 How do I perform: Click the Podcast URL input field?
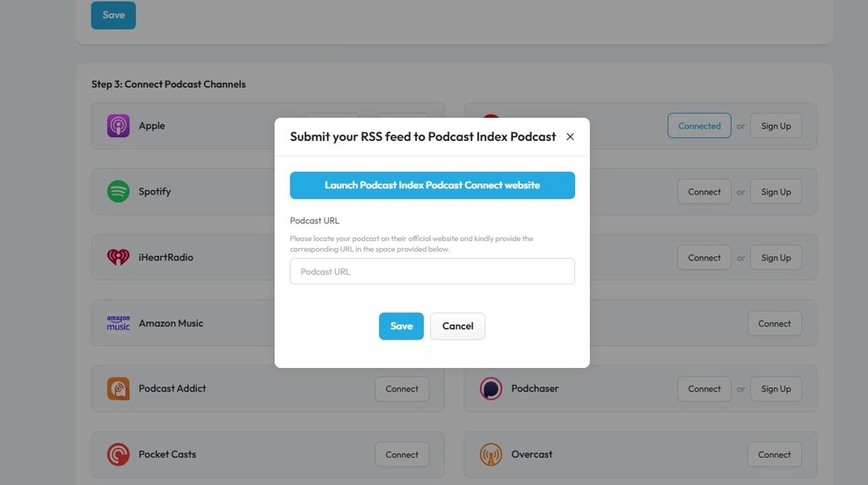pos(432,272)
